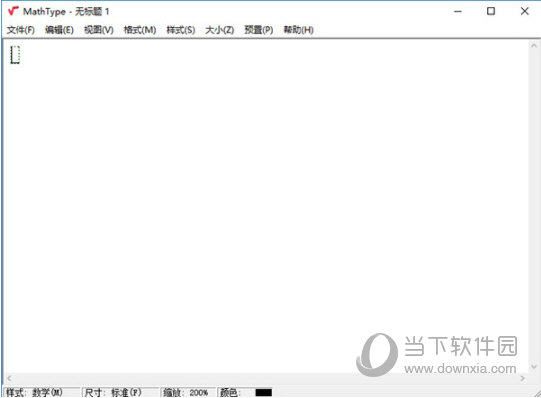
Task: Click the 样式: 数学(M) status field
Action: (x=42, y=392)
